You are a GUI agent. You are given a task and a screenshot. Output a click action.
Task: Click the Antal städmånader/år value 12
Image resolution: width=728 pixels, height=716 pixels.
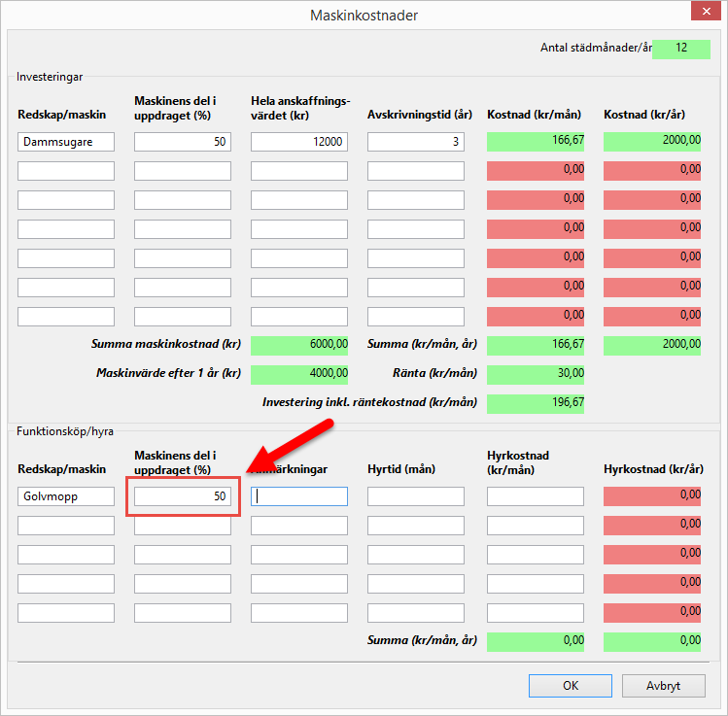click(681, 49)
